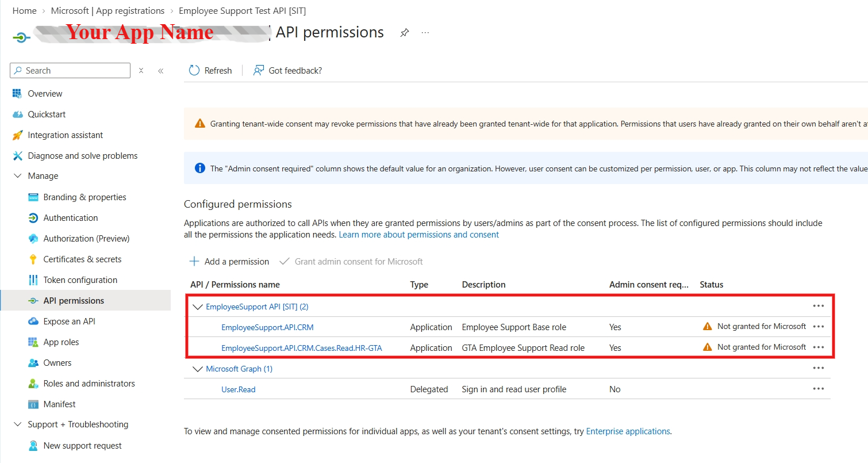Click the Manifest file icon
The height and width of the screenshot is (463, 868).
click(33, 404)
